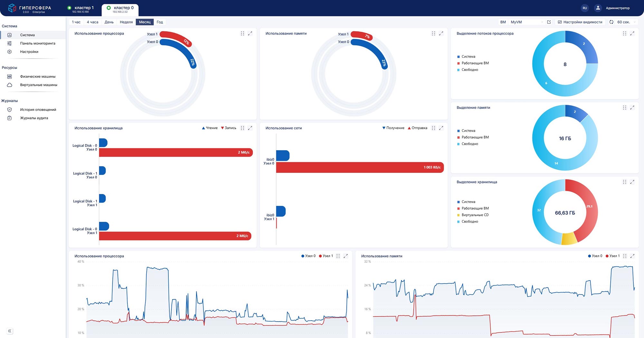
Task: Expand the CPU threads allocation panel
Action: tap(632, 34)
